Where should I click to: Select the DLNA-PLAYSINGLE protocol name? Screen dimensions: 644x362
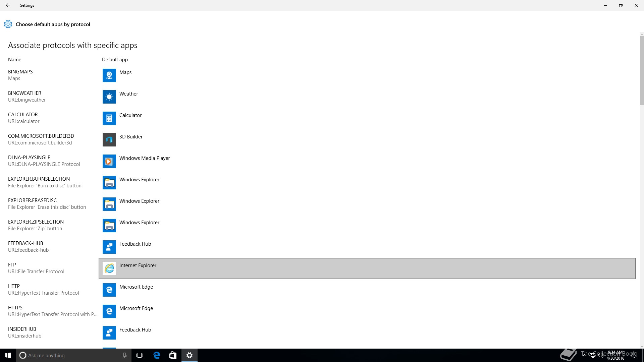[29, 158]
